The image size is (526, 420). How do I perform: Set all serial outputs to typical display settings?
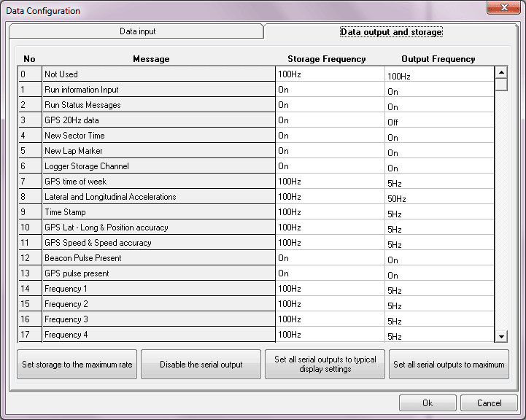coord(325,365)
